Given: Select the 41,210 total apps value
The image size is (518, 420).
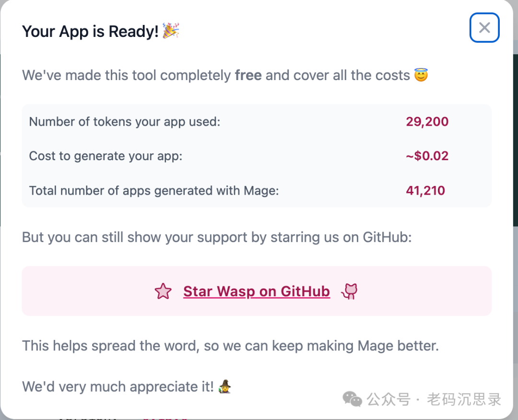Looking at the screenshot, I should [x=425, y=190].
